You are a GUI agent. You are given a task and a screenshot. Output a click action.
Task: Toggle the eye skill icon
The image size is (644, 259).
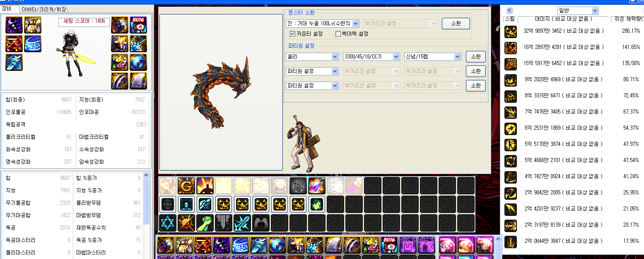click(x=168, y=204)
